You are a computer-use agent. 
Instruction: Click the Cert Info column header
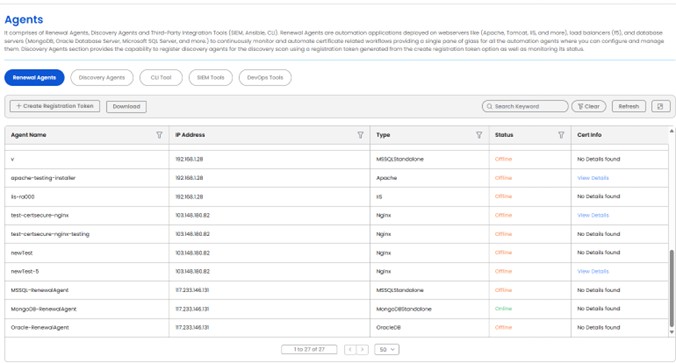[x=589, y=135]
